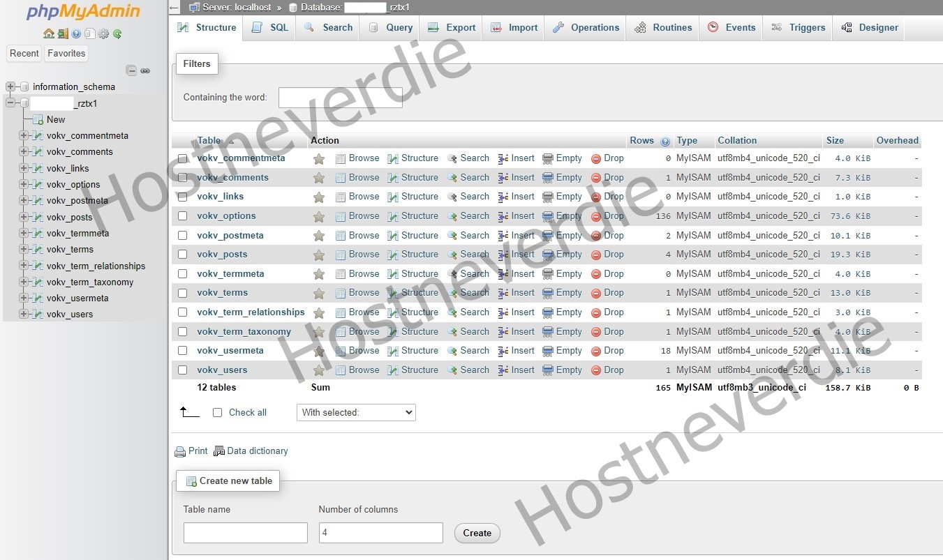Open navigation panel settings gear icon
Image resolution: width=943 pixels, height=560 pixels.
click(103, 33)
